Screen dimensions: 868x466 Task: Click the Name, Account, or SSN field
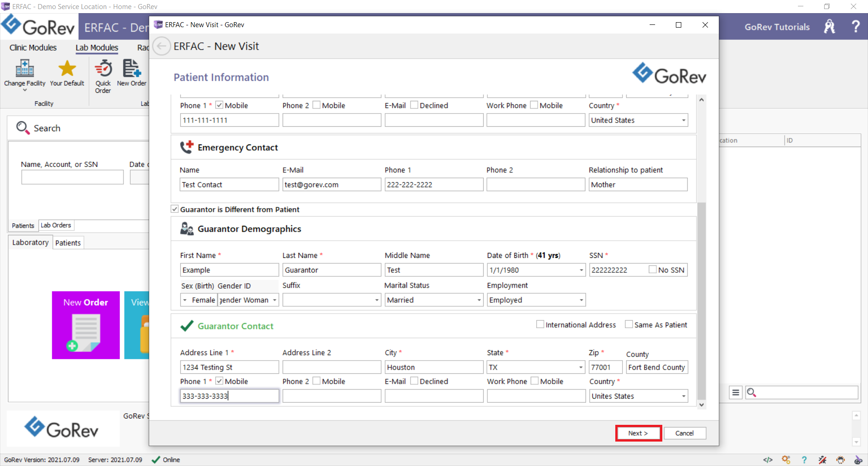[72, 177]
